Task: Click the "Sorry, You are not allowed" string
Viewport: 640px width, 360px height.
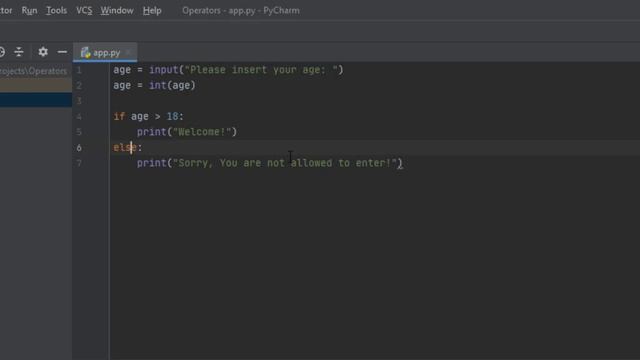Action: pos(285,163)
